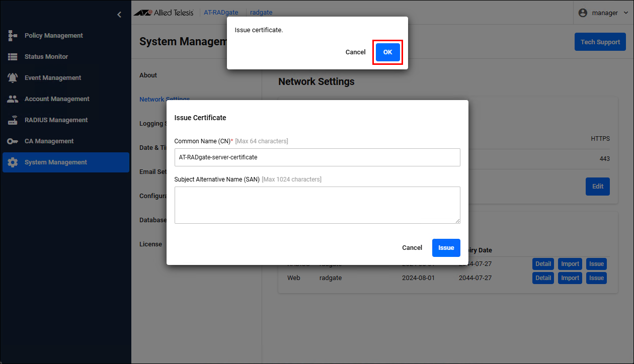Click Issue in the Issue Certificate dialog

point(446,248)
